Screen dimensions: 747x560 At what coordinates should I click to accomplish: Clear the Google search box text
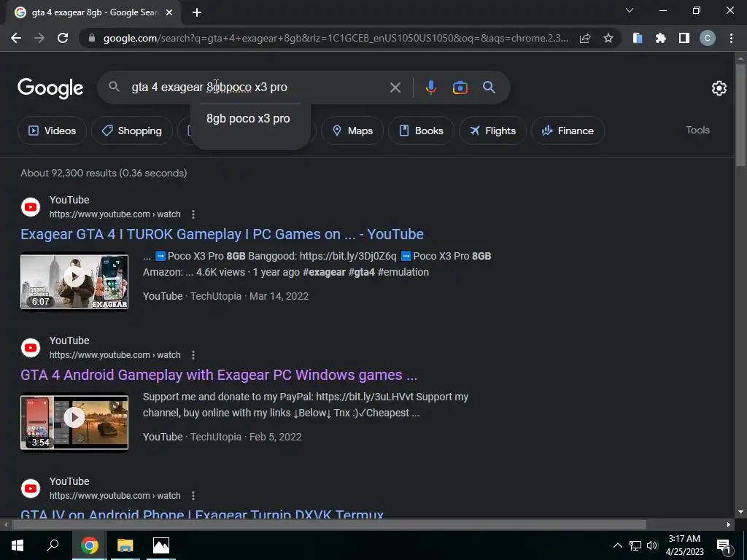coord(395,87)
